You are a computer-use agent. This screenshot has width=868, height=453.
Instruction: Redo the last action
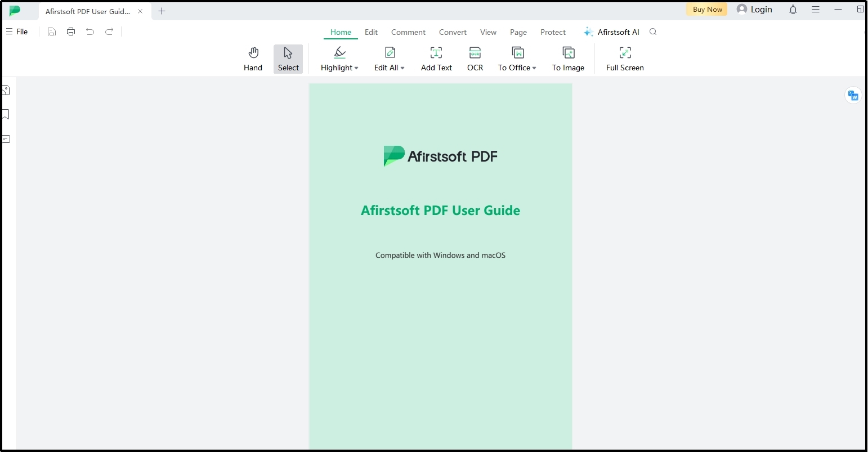(109, 32)
